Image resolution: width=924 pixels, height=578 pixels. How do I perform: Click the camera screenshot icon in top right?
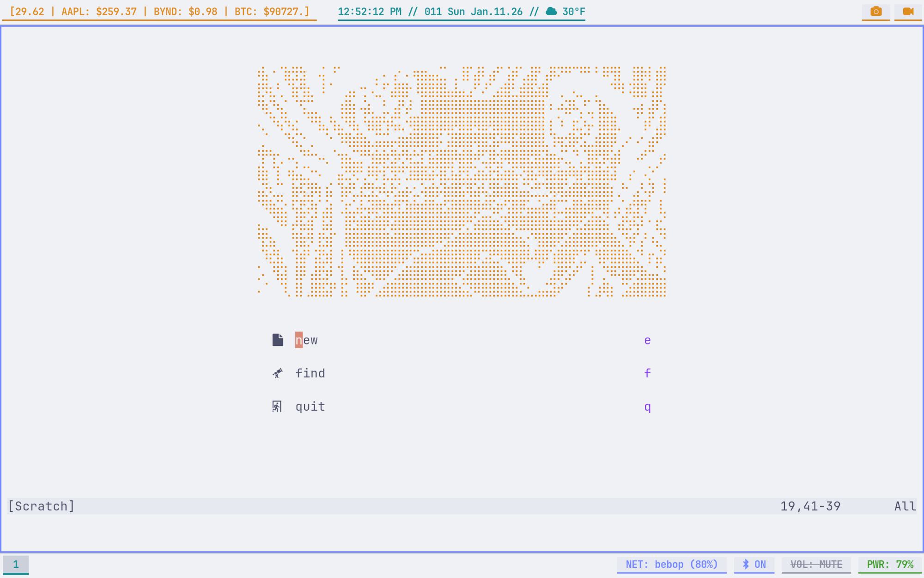tap(875, 12)
